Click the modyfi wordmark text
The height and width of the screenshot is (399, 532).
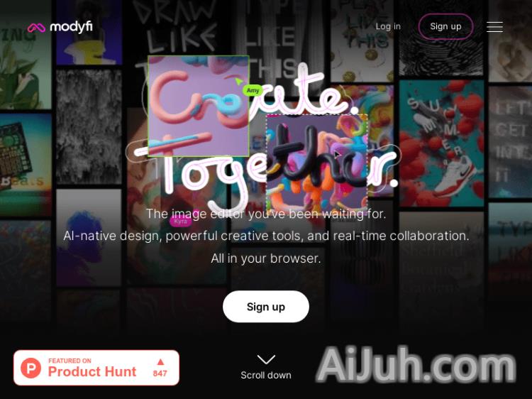click(x=71, y=27)
